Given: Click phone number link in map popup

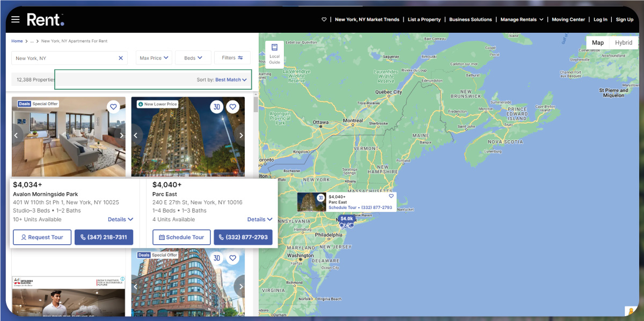Looking at the screenshot, I should click(377, 207).
